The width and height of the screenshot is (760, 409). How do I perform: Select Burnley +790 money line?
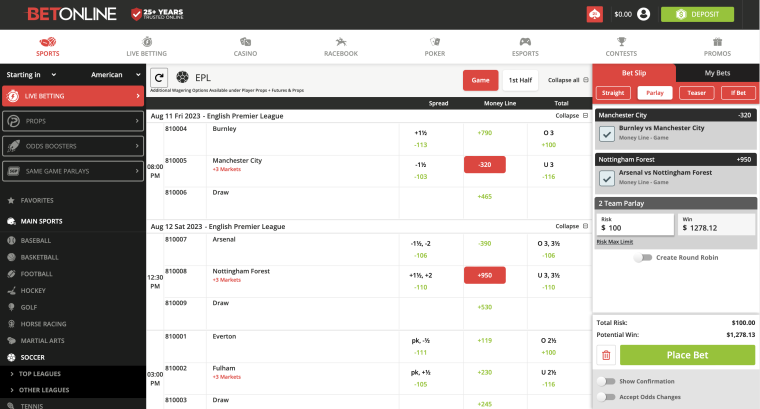(x=485, y=133)
